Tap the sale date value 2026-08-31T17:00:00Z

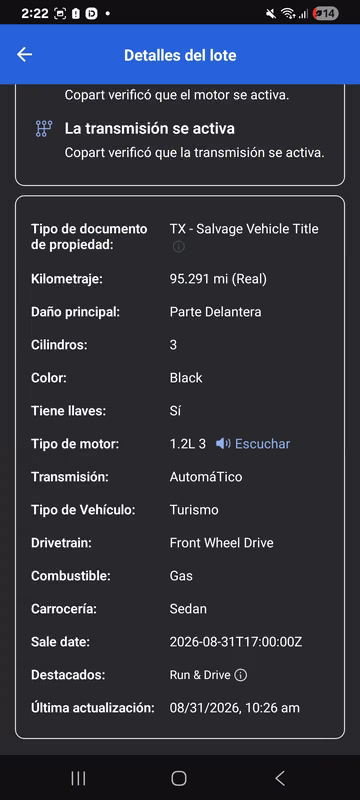pos(236,642)
